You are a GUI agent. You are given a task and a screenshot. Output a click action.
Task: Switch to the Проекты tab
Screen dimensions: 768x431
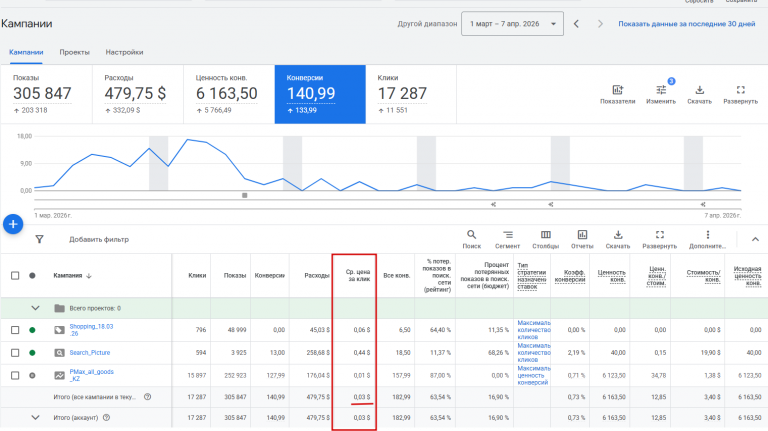pyautogui.click(x=74, y=52)
